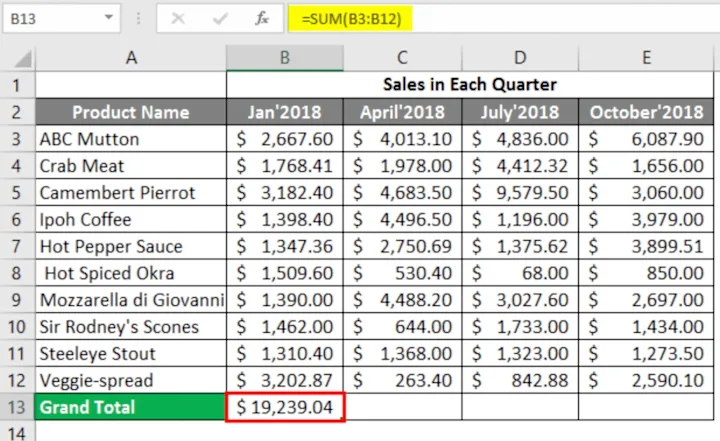Select the 'Steeleye Stout' cell

point(131,354)
